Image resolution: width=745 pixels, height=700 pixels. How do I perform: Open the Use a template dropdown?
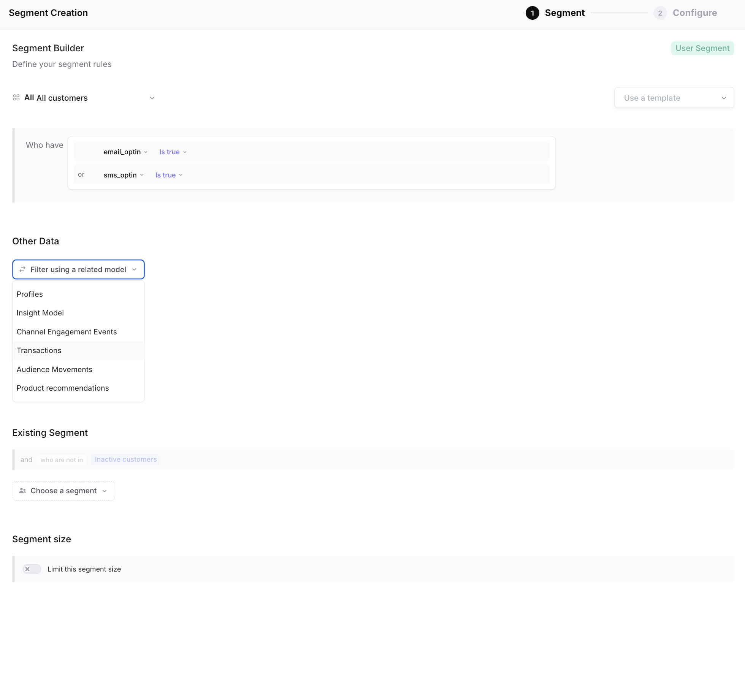tap(674, 98)
